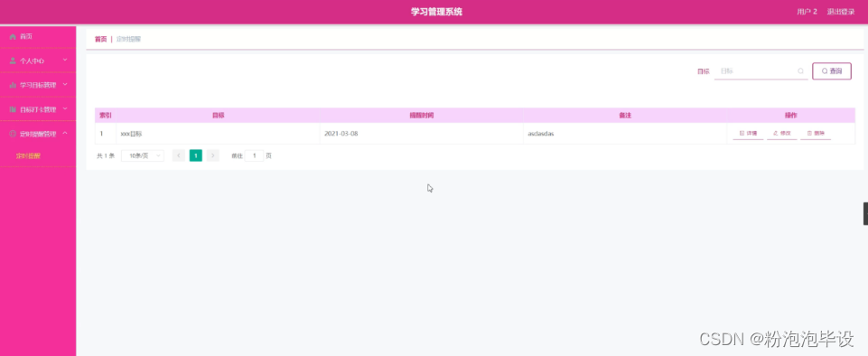
Task: Click the 操作 column header
Action: click(x=790, y=116)
